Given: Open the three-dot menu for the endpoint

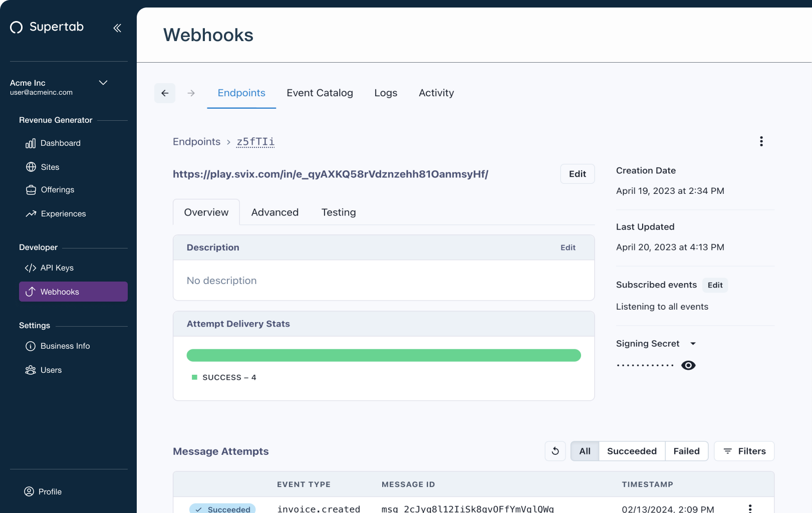Looking at the screenshot, I should point(761,141).
